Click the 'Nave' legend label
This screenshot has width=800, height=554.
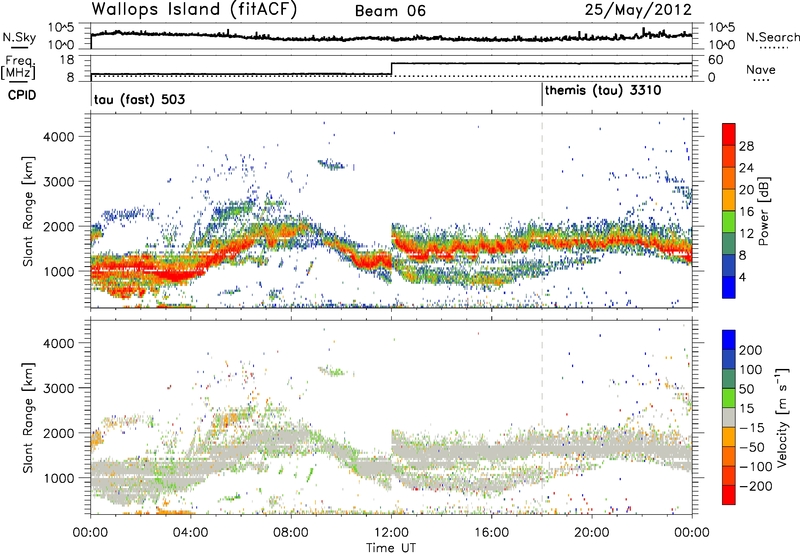(761, 69)
